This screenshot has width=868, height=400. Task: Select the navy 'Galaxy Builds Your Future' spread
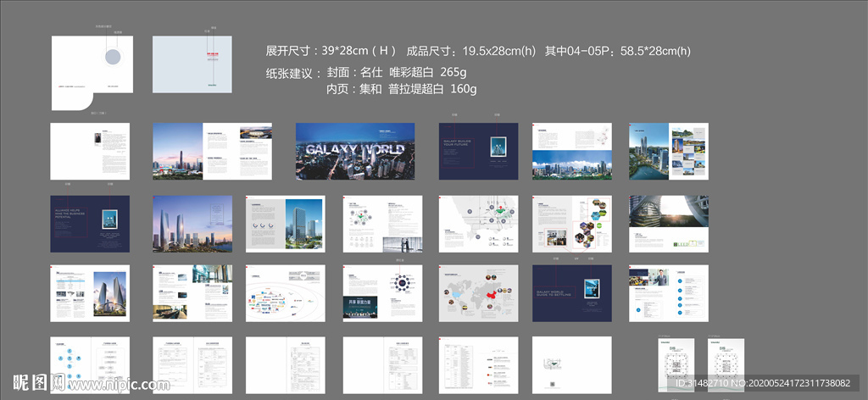(x=478, y=151)
